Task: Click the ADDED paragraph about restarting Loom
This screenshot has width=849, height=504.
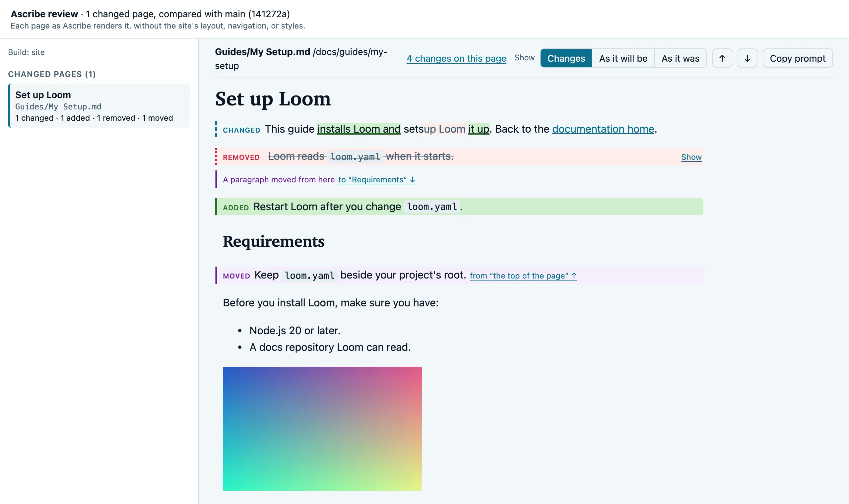Action: (x=459, y=207)
